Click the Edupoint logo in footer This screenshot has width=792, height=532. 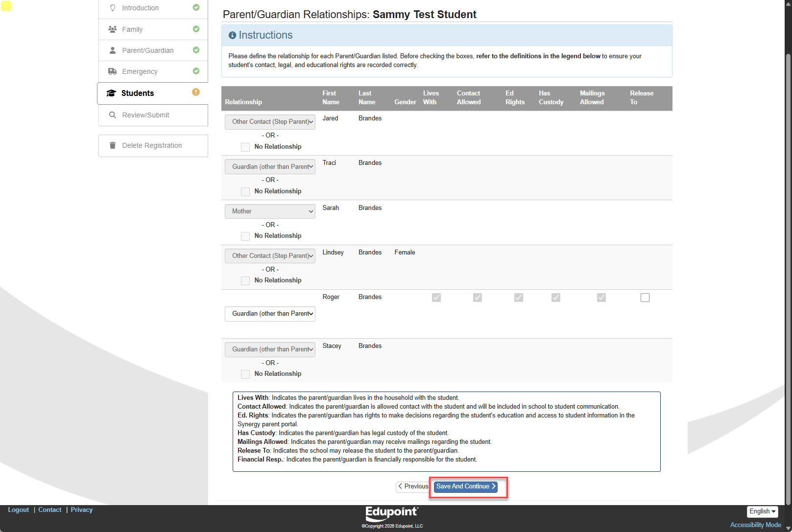coord(392,513)
